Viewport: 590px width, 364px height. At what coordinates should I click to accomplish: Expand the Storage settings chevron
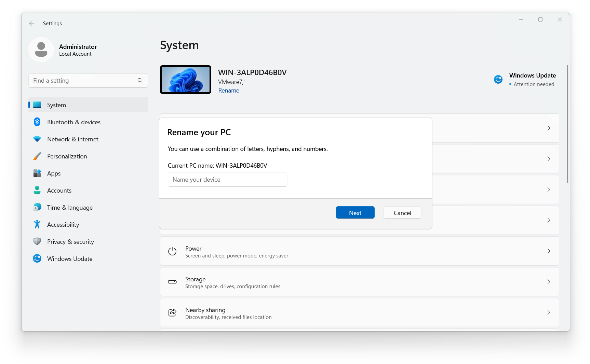coord(549,282)
